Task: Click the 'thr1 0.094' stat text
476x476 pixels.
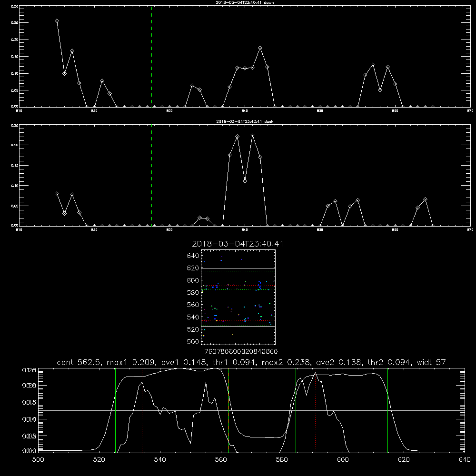Action: (235, 362)
